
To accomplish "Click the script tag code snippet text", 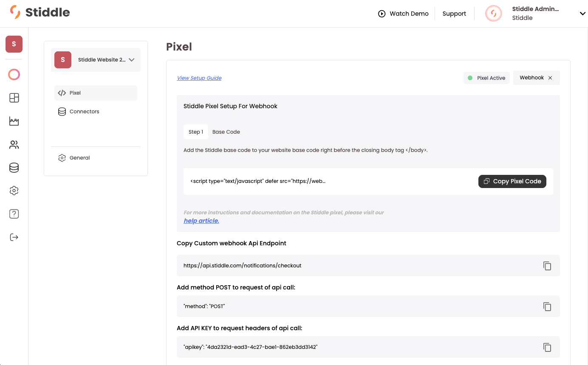I will pyautogui.click(x=258, y=181).
